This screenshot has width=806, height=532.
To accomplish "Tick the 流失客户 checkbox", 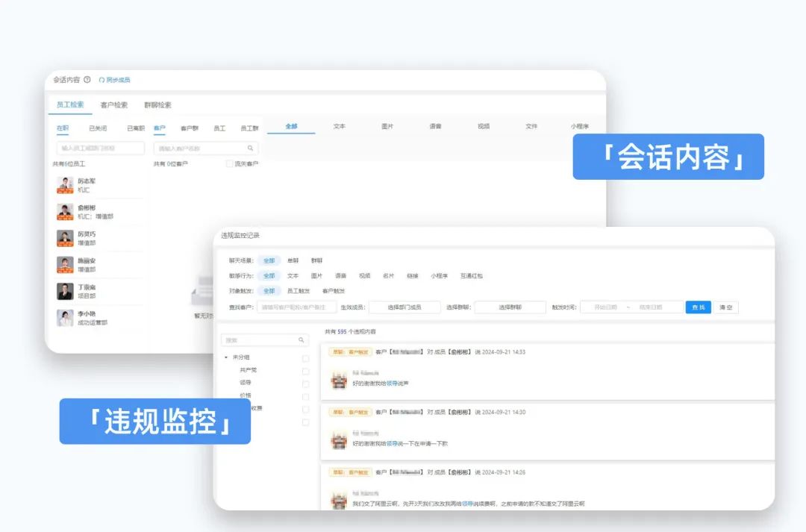I will pyautogui.click(x=229, y=163).
